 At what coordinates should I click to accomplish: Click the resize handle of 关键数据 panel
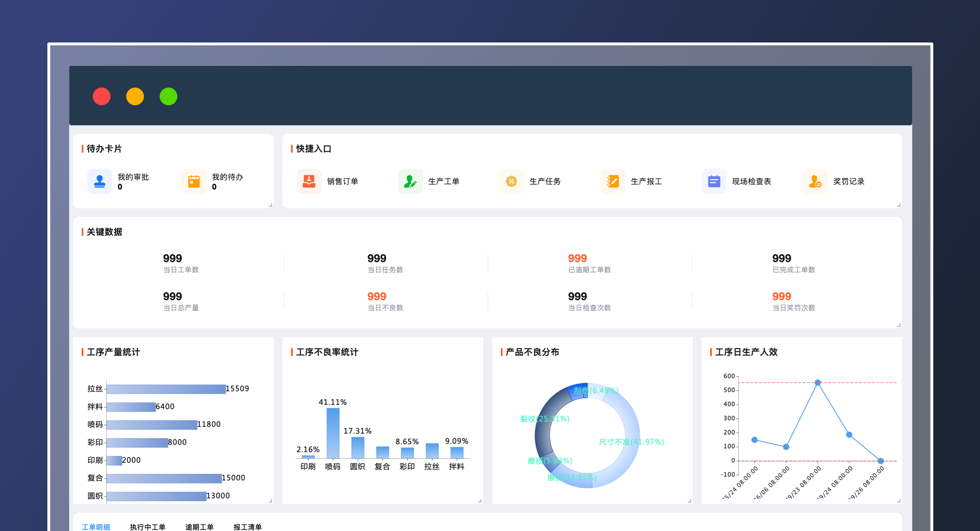pyautogui.click(x=898, y=325)
